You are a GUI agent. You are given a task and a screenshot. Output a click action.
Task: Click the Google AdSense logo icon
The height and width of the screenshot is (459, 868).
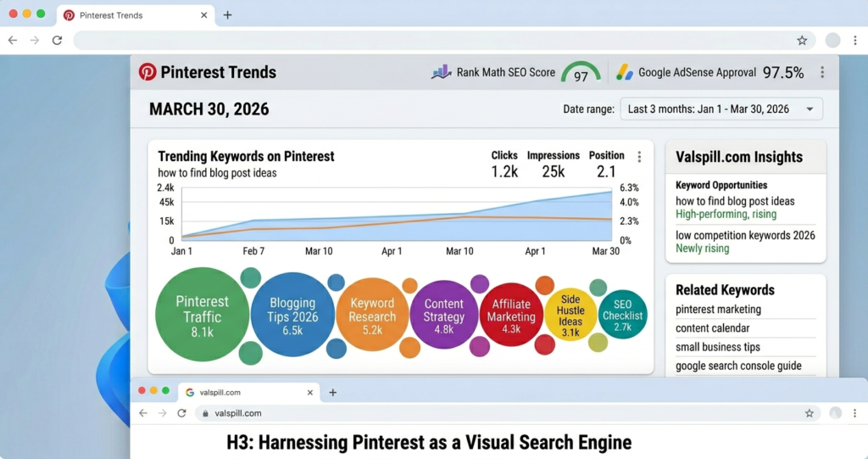(x=625, y=72)
